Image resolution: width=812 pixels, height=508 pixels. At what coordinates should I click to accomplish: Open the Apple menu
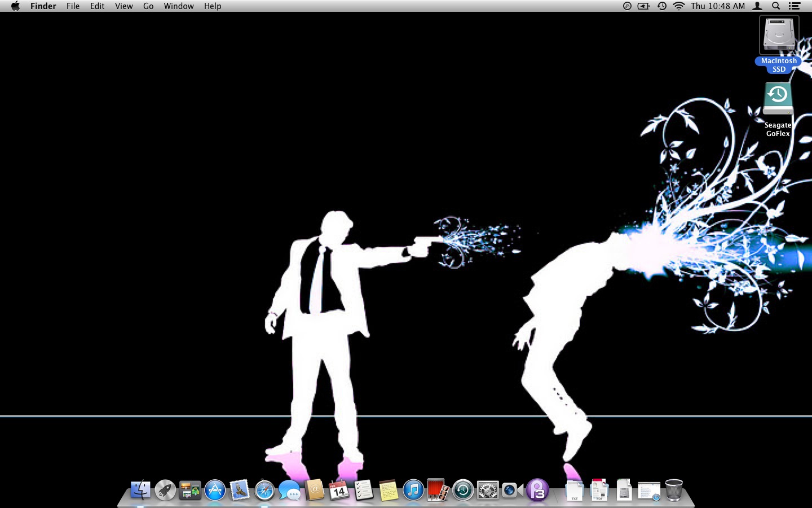coord(15,6)
